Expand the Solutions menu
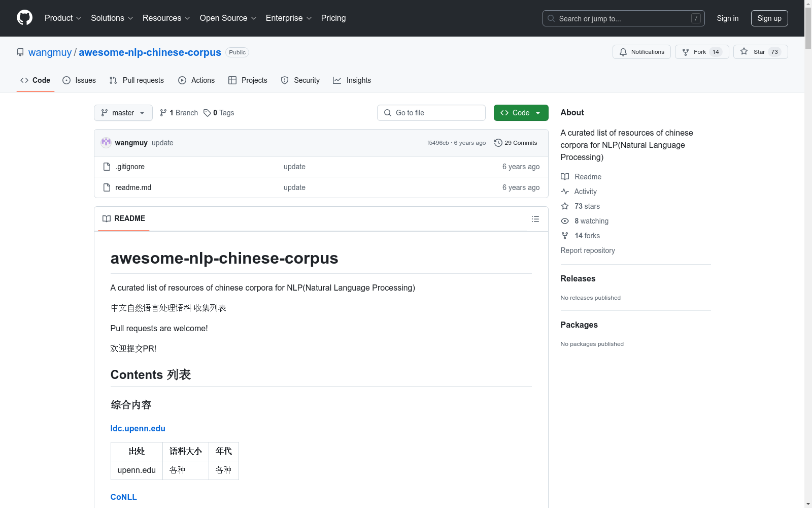This screenshot has width=812, height=508. coord(112,18)
